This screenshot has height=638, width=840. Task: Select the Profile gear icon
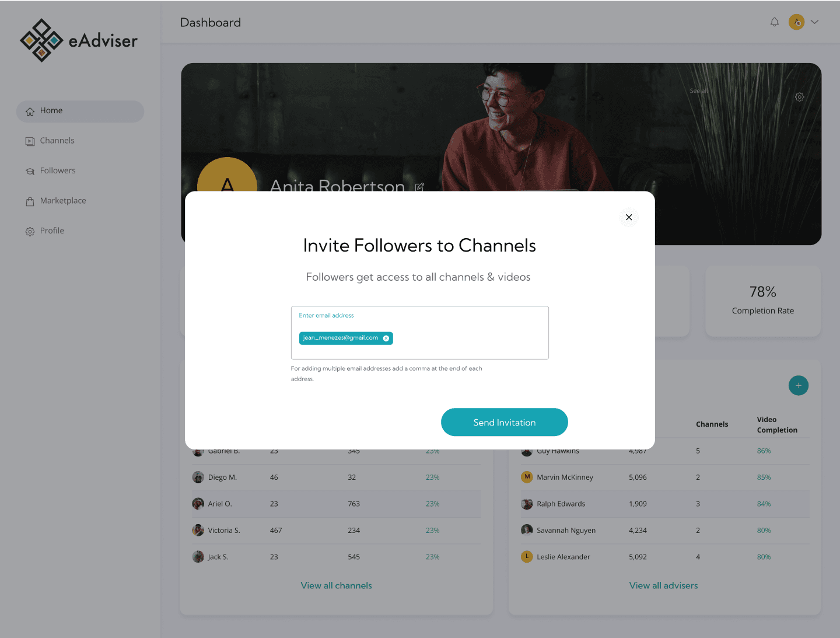click(30, 231)
